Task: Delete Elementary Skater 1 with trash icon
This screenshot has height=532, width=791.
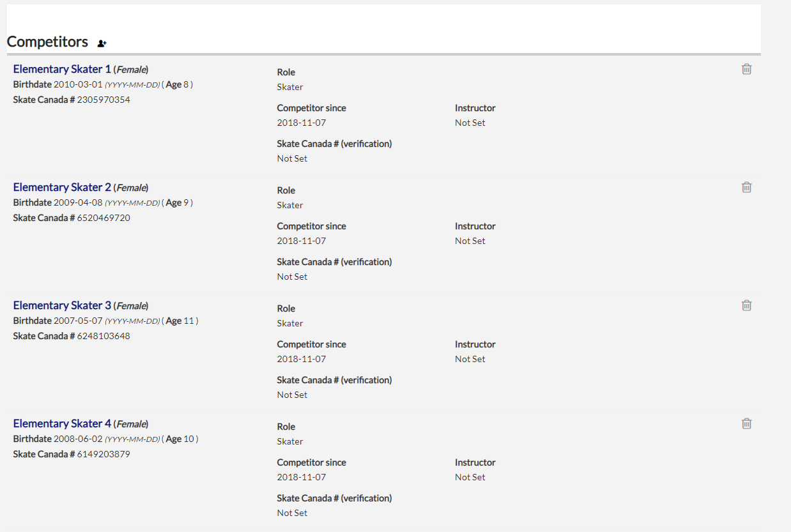Action: coord(746,69)
